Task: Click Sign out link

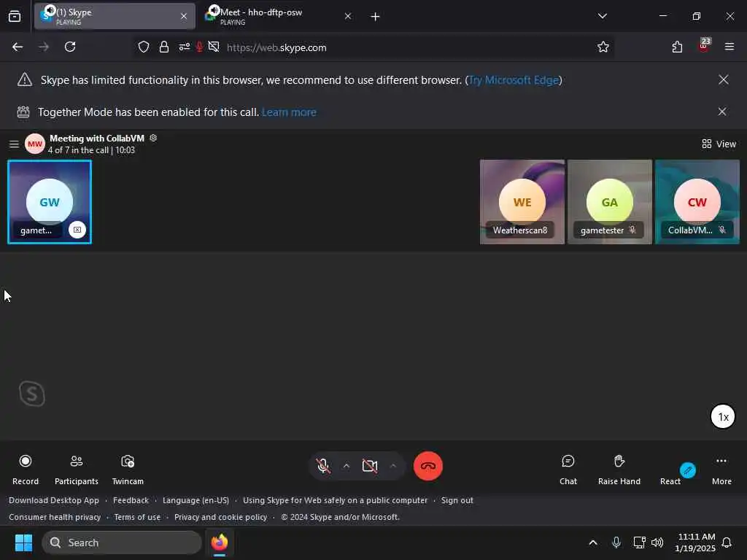Action: (x=457, y=500)
